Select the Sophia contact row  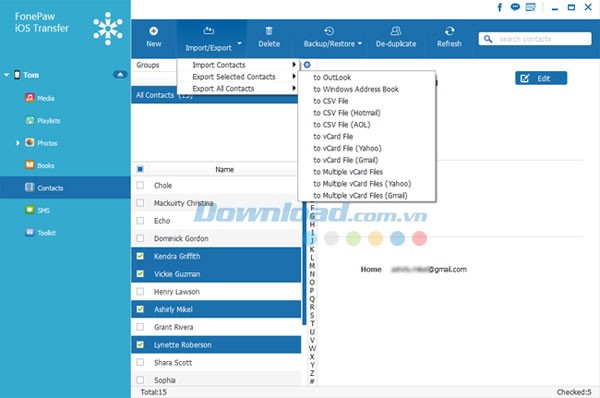pos(216,380)
